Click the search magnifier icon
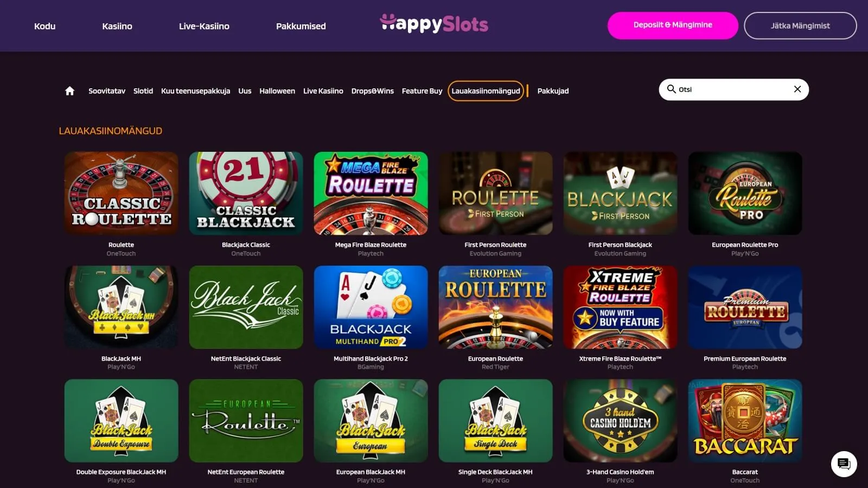868x488 pixels. [x=671, y=89]
